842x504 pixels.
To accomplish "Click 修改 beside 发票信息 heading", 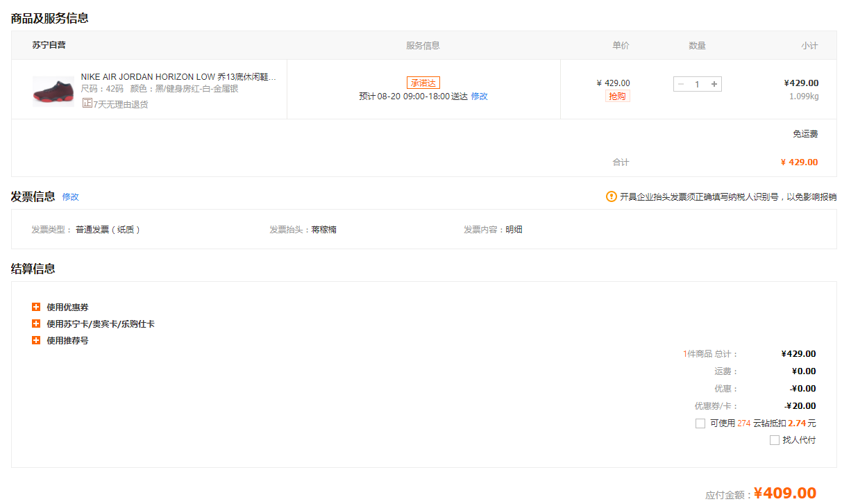I will pos(71,196).
